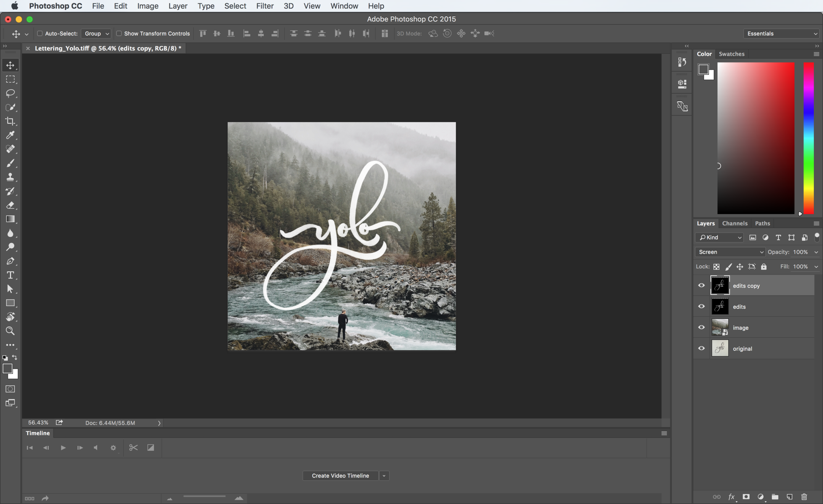Play the timeline

pos(63,448)
